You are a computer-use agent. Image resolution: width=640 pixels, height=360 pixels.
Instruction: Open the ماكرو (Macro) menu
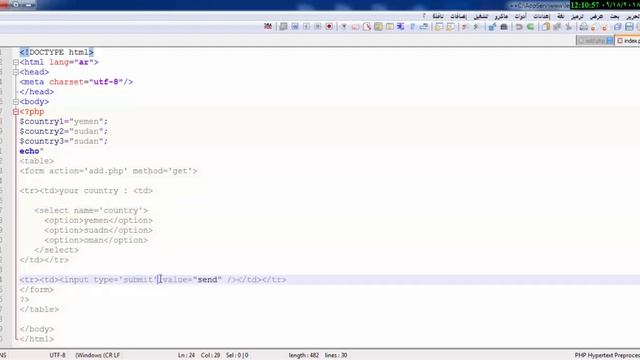[x=501, y=16]
